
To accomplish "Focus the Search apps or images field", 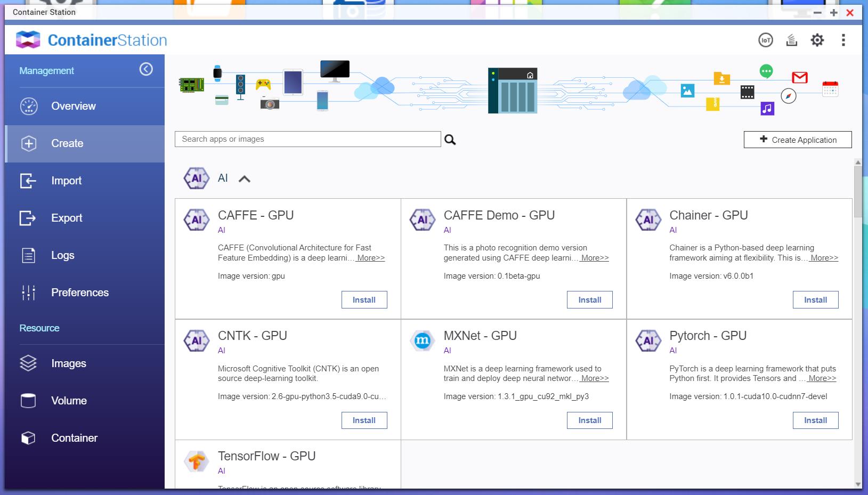I will coord(307,139).
